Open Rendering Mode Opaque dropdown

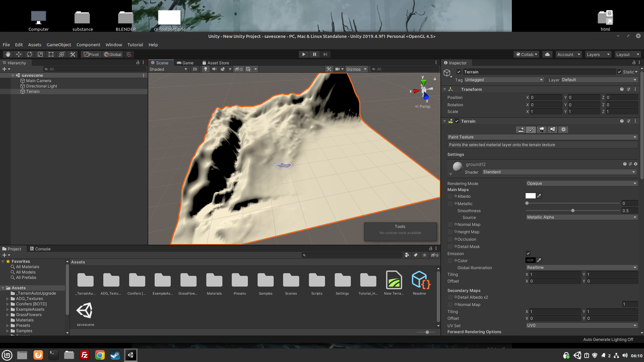point(582,183)
